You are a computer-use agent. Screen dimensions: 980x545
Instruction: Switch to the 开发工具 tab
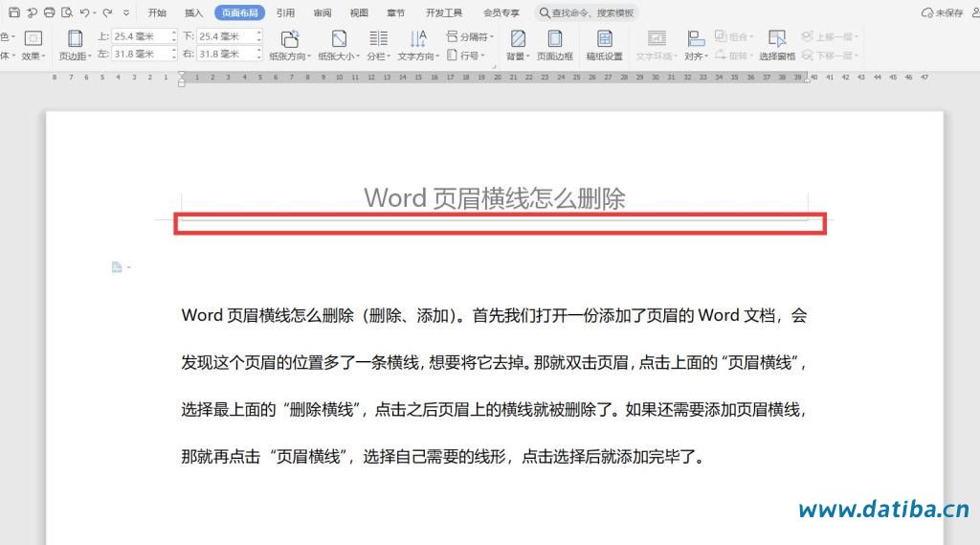[x=444, y=12]
